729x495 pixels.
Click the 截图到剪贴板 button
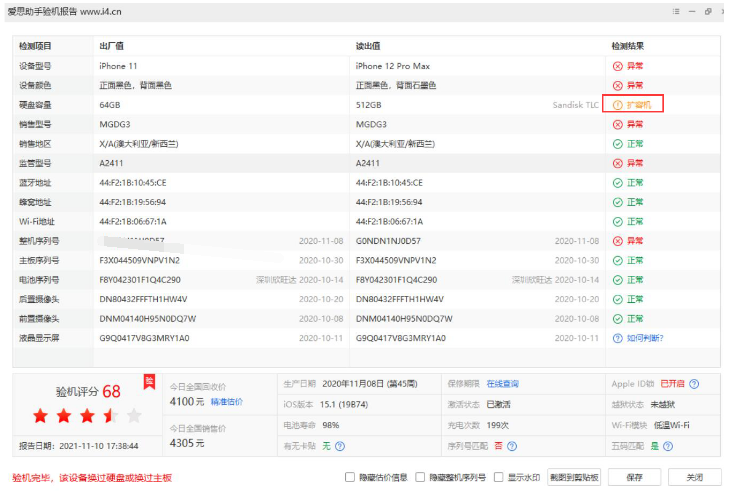(x=574, y=477)
